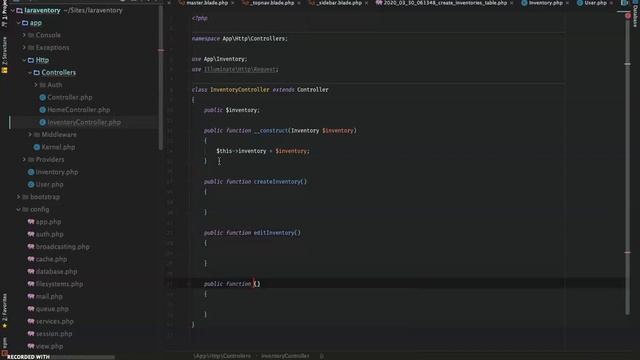This screenshot has width=640, height=360.
Task: Select services.php in config folder
Action: [x=54, y=322]
